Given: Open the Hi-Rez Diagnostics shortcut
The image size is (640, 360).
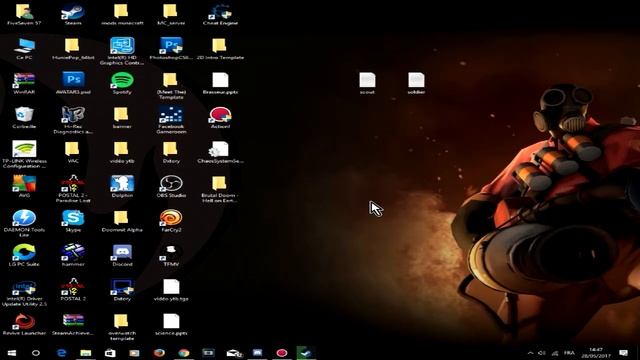Looking at the screenshot, I should click(x=73, y=120).
